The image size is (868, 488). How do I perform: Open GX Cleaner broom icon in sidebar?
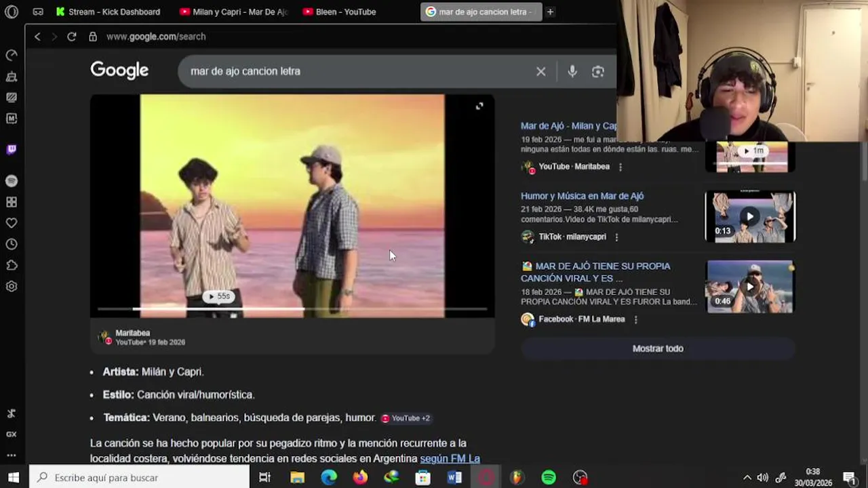click(12, 77)
